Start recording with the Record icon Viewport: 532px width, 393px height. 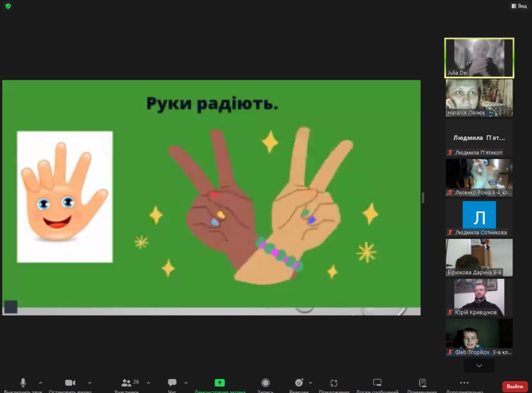[265, 383]
